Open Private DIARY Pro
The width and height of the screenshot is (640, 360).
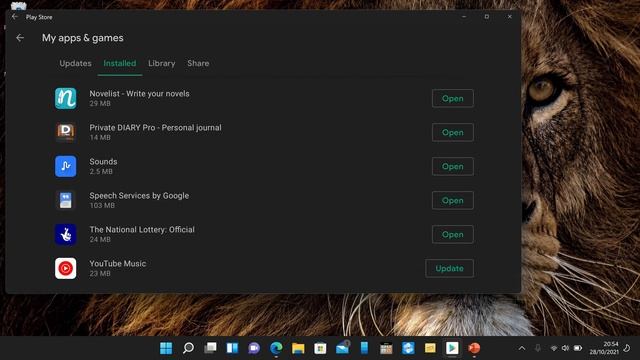(x=453, y=132)
